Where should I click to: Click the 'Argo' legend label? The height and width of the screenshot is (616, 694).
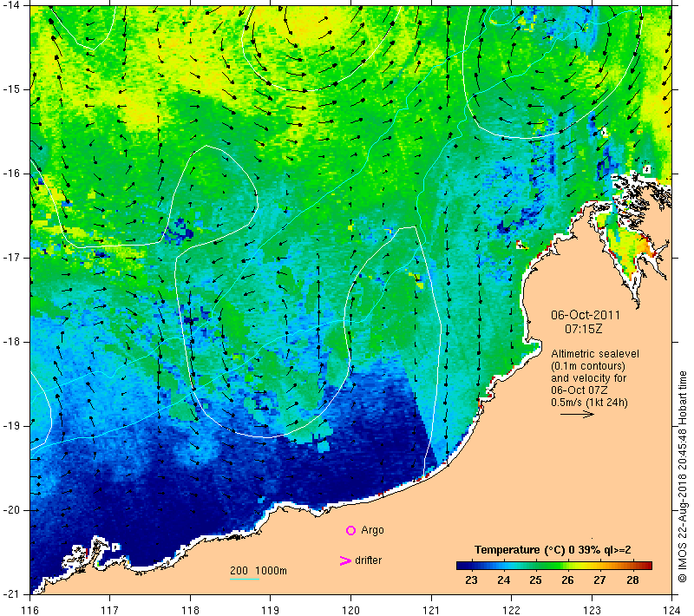[372, 530]
